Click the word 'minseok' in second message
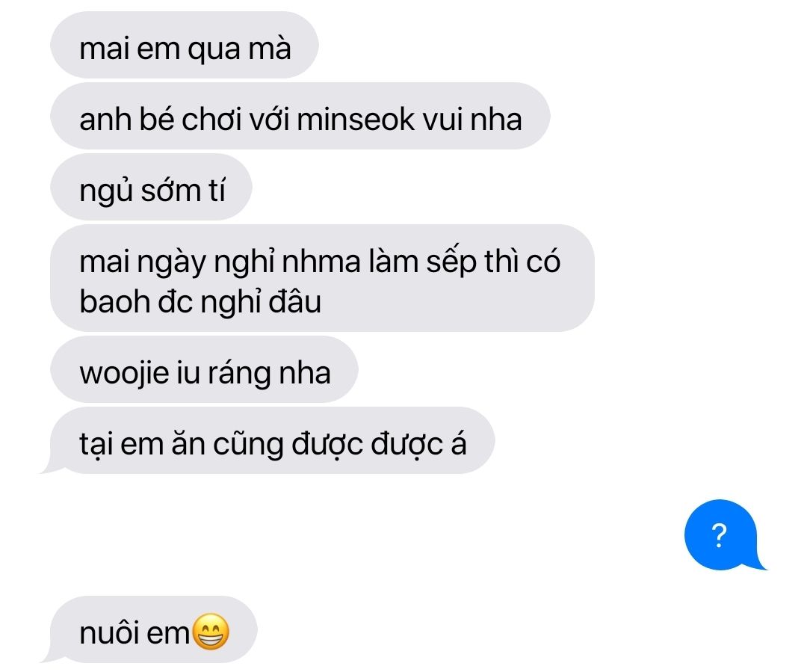The image size is (807, 672). click(x=356, y=119)
